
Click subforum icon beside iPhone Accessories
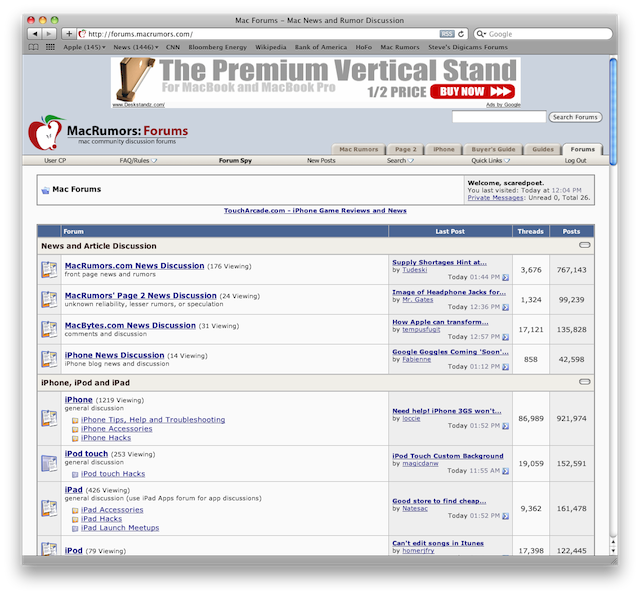tap(75, 429)
